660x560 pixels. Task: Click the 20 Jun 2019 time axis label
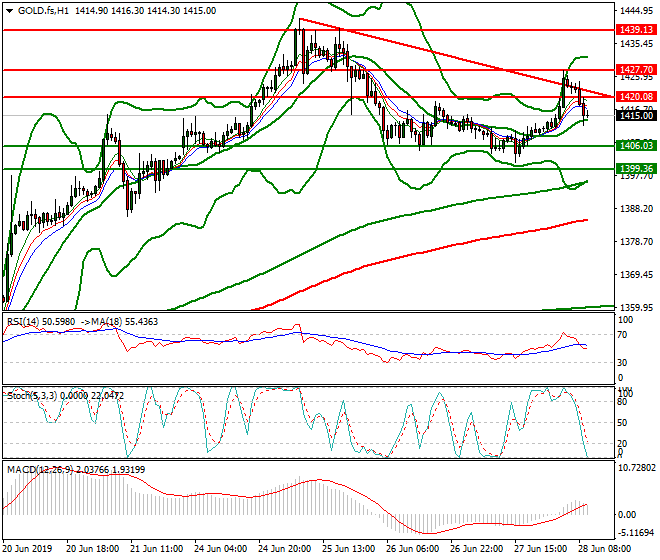(x=27, y=549)
